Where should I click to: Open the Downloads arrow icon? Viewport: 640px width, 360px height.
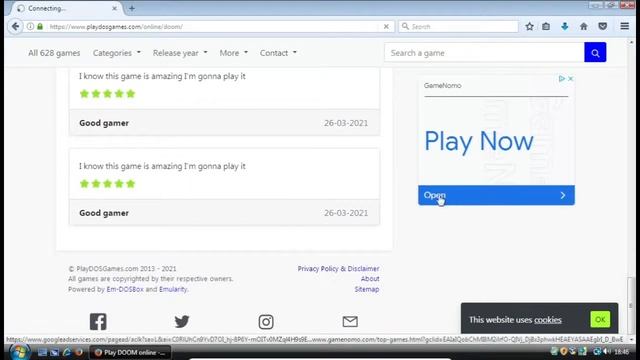coord(565,27)
